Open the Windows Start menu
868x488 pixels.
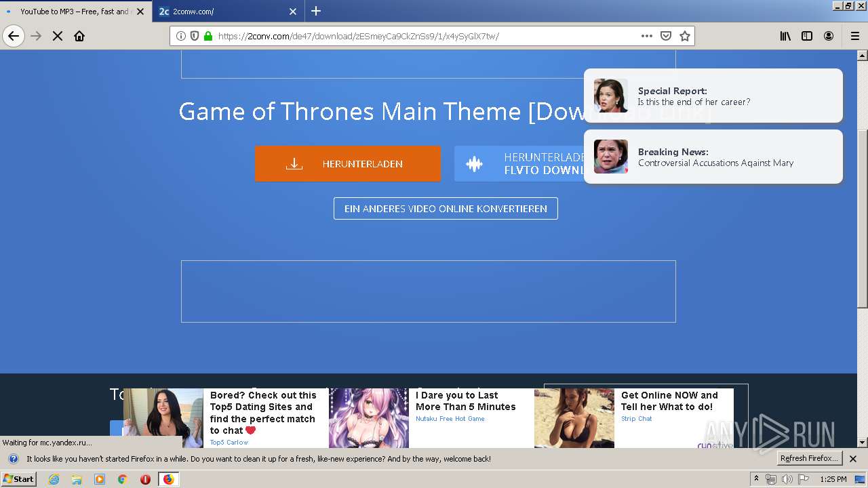coord(19,479)
